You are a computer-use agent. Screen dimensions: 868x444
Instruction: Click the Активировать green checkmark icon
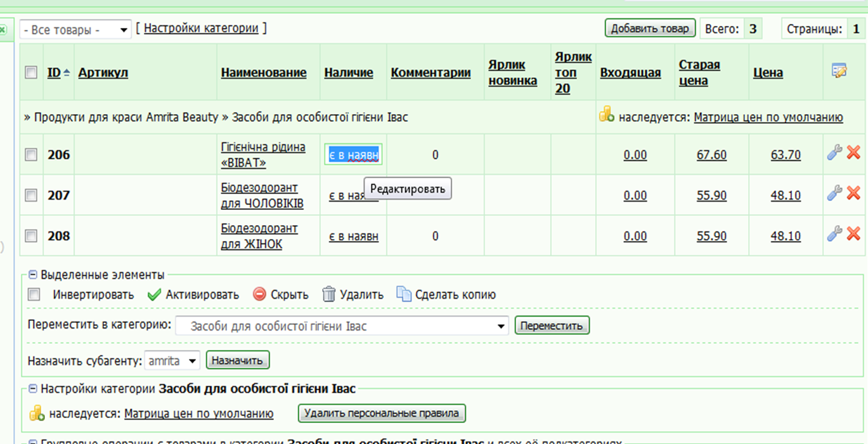click(154, 294)
